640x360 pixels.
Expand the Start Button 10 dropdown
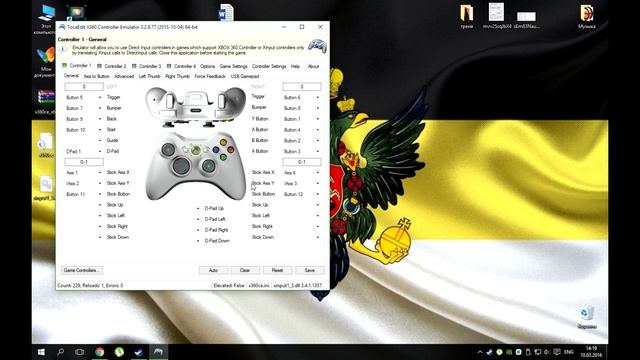100,130
